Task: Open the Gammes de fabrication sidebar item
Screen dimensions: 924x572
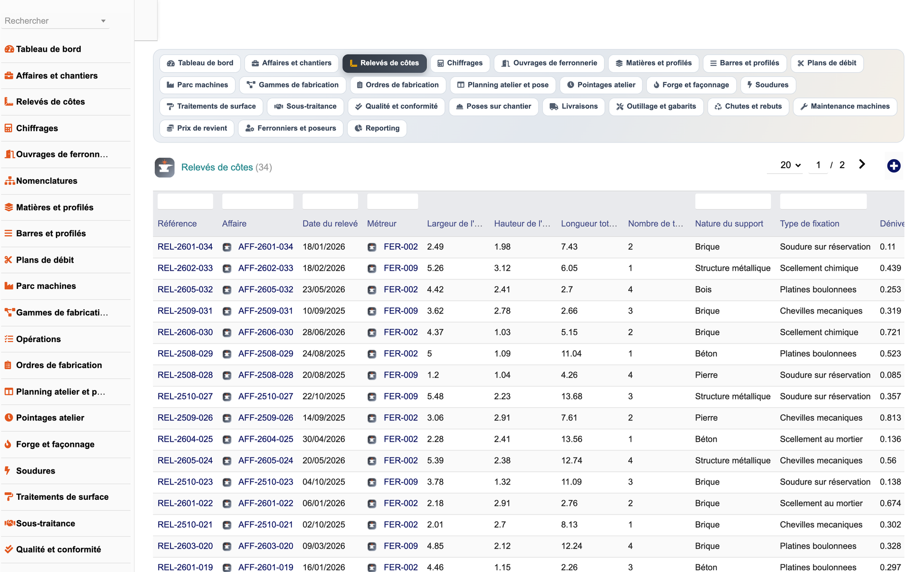Action: 66,313
